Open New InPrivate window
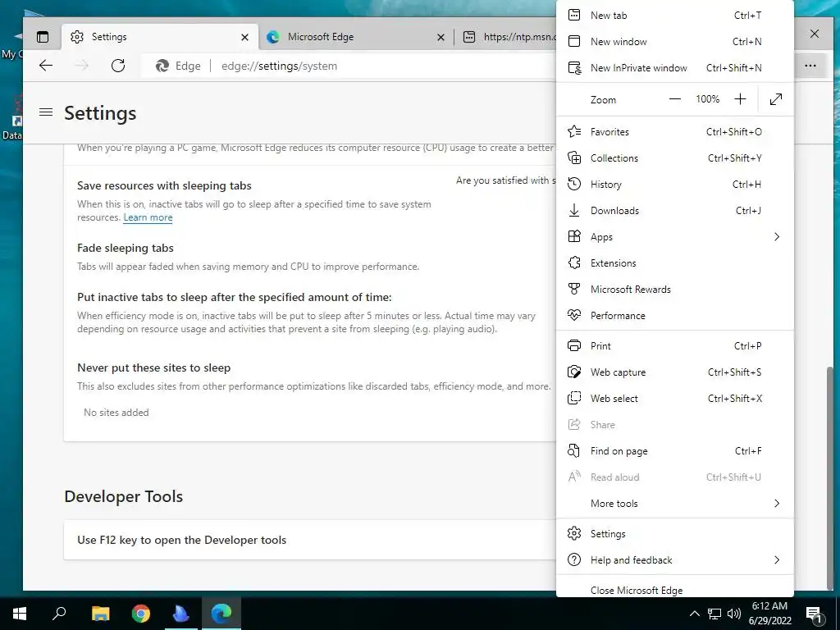Screen dimensions: 840x630 click(x=675, y=68)
